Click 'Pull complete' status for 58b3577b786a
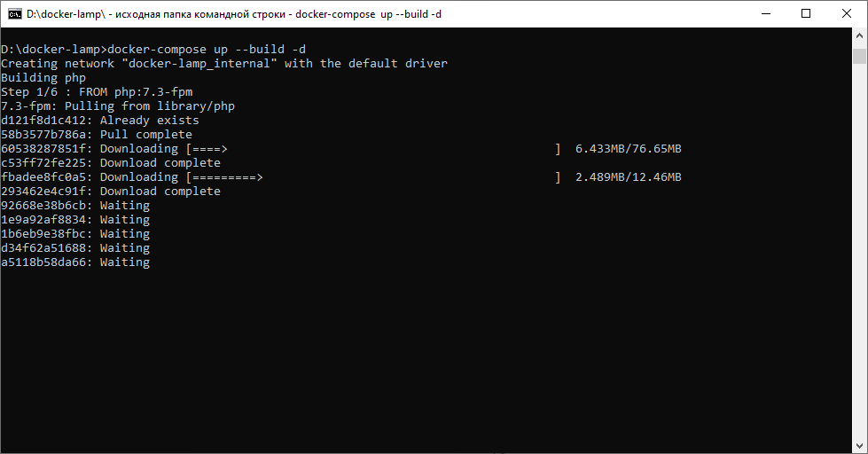This screenshot has width=868, height=454. pos(145,135)
